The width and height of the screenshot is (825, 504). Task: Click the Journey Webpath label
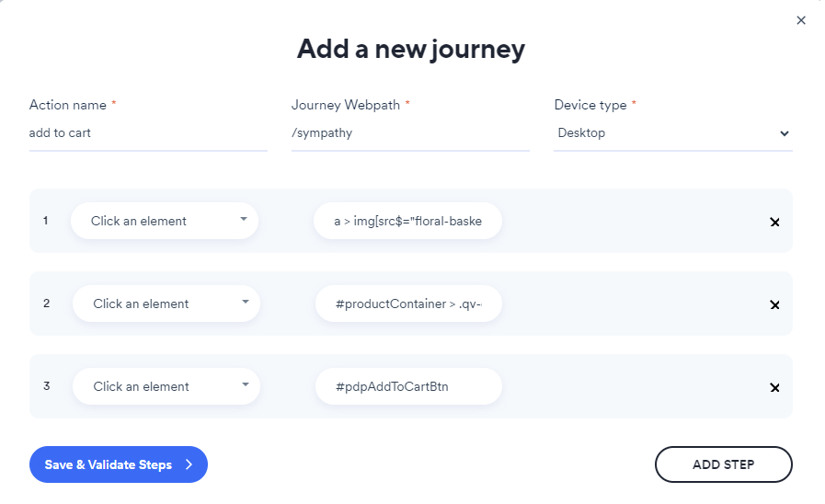click(346, 105)
